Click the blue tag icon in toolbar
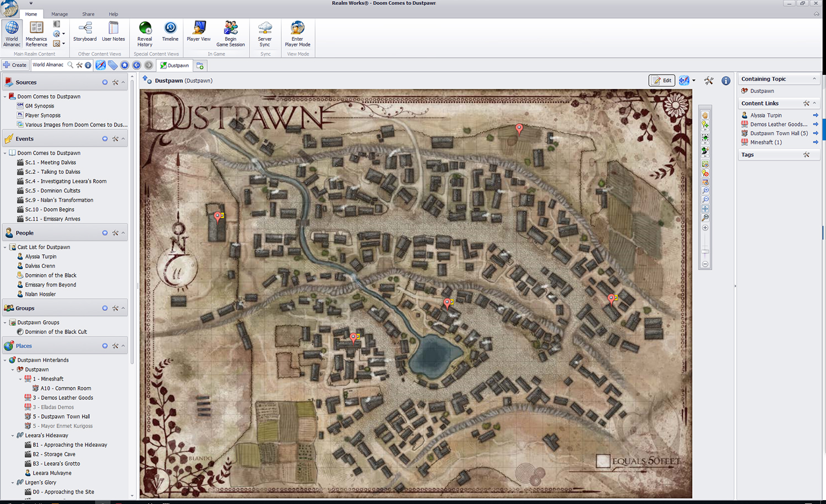 (113, 65)
